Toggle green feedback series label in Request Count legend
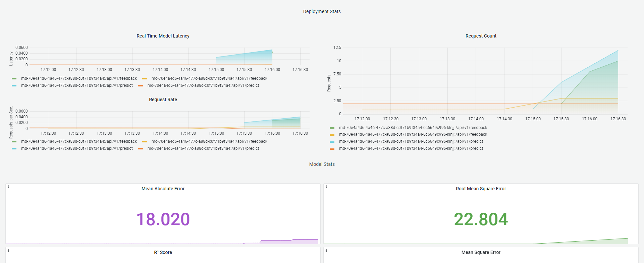 pos(413,128)
